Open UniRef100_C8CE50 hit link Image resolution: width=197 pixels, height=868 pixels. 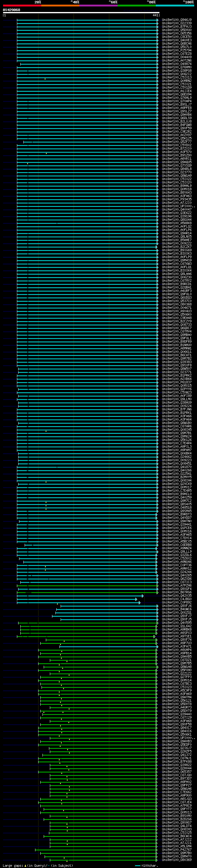click(176, 37)
